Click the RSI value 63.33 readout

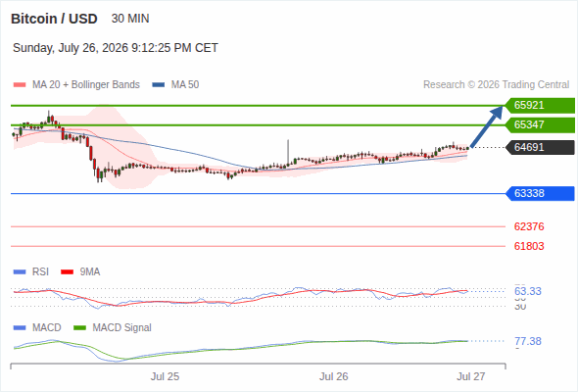(528, 291)
